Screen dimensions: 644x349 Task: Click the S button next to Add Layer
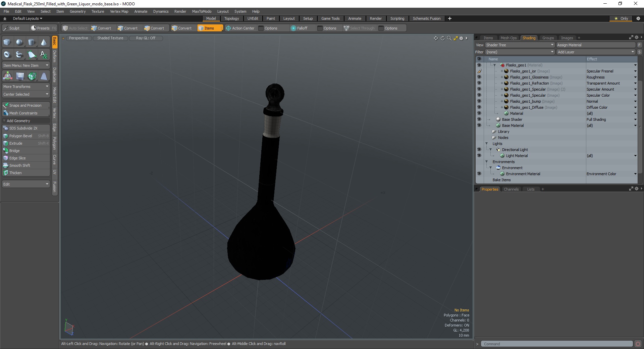(x=640, y=52)
